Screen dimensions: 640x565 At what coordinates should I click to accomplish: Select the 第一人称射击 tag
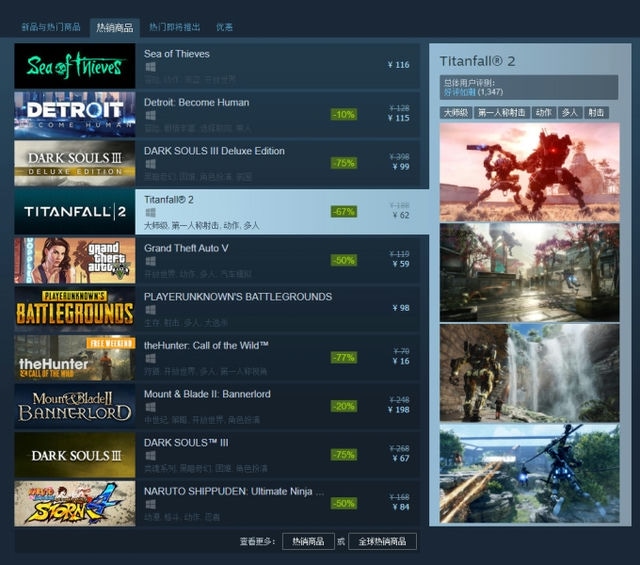click(501, 113)
